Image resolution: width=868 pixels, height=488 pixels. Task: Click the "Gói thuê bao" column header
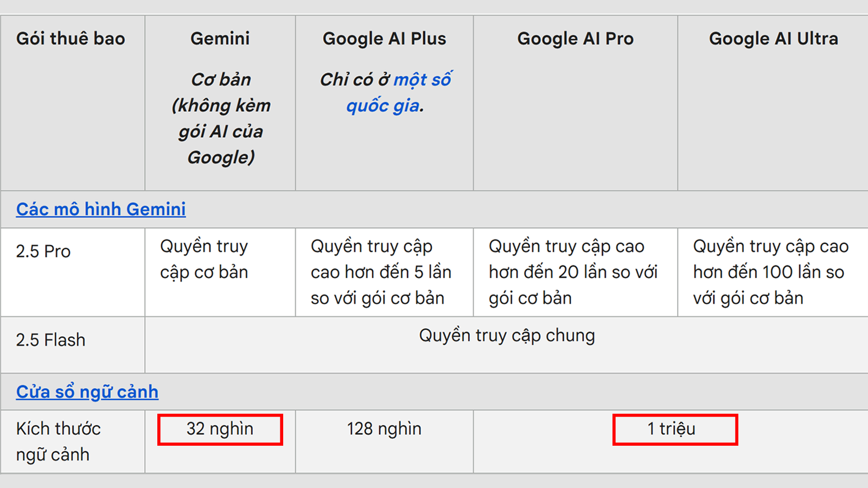pos(71,39)
